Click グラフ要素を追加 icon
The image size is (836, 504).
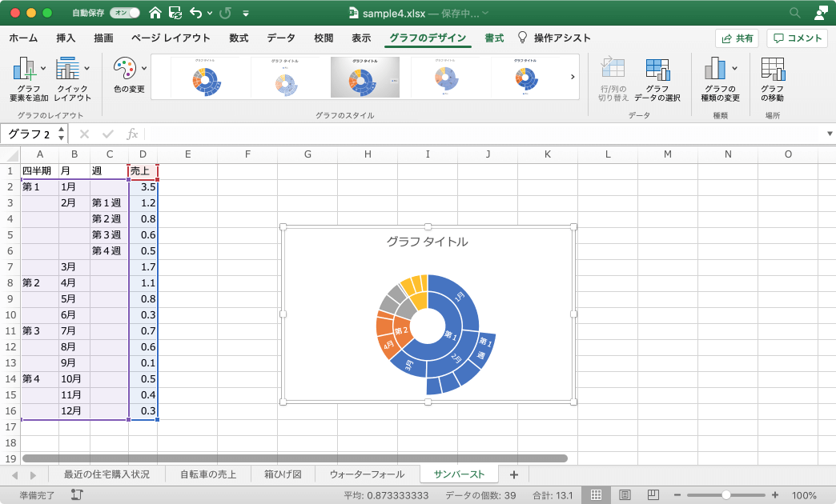[x=24, y=68]
